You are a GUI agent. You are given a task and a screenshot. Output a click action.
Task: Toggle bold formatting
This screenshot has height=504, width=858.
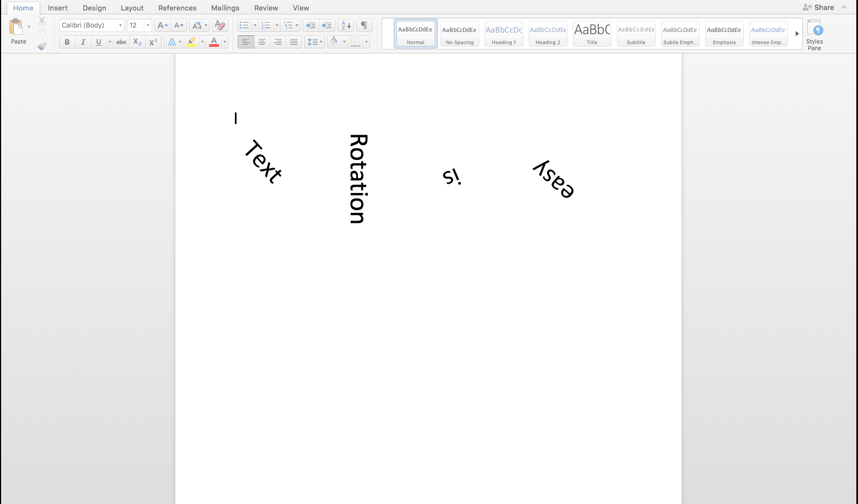(67, 41)
